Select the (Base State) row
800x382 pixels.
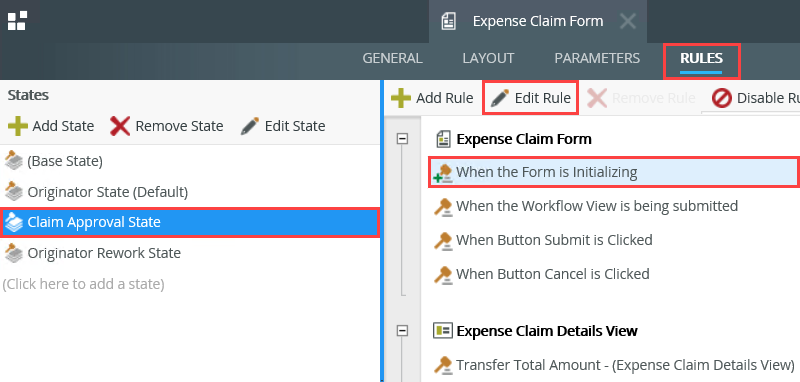[190, 161]
